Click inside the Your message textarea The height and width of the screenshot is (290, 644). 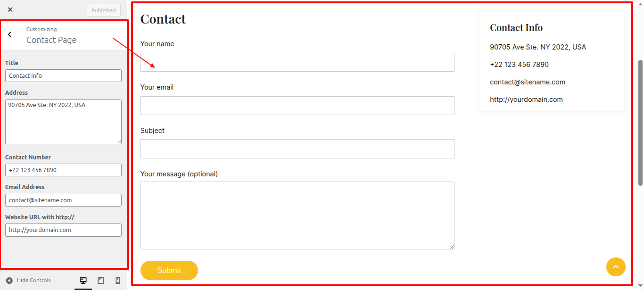(297, 215)
